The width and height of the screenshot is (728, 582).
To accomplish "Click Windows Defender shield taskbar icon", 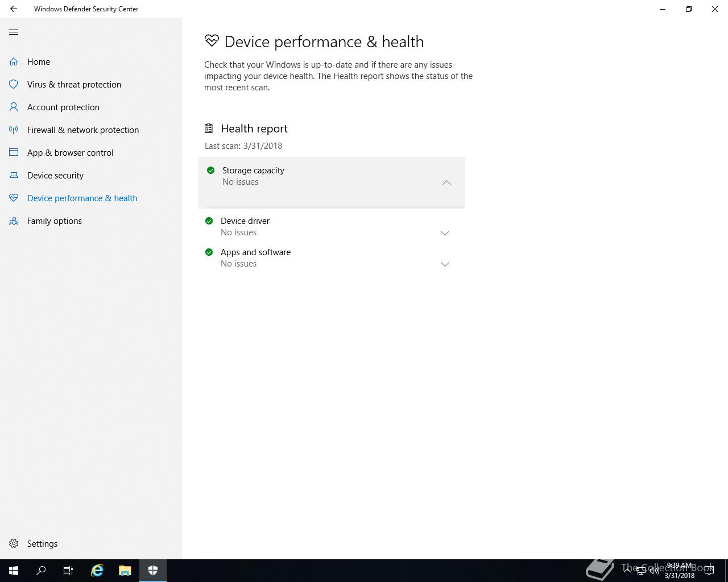I will [152, 571].
